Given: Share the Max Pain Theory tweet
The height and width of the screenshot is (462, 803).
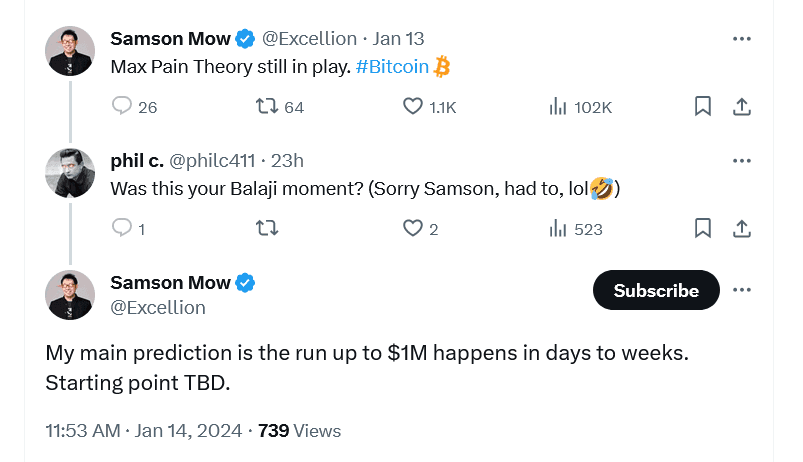Looking at the screenshot, I should pyautogui.click(x=742, y=107).
